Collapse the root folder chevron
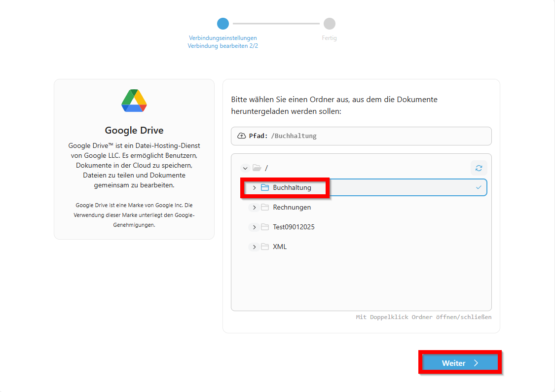Screen dimensions: 555x392 click(245, 168)
